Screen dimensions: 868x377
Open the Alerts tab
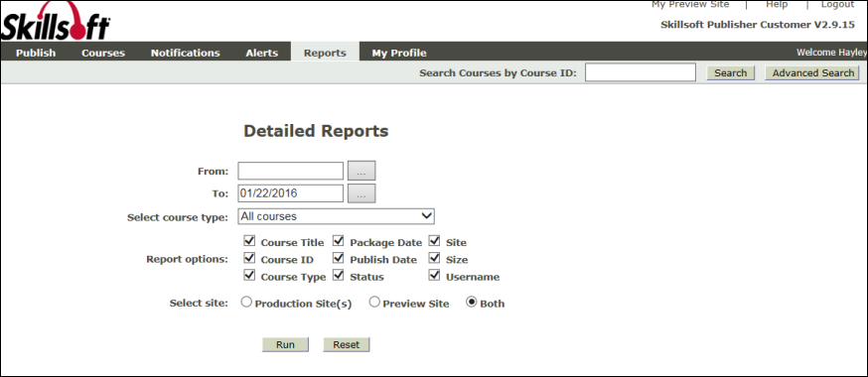262,53
